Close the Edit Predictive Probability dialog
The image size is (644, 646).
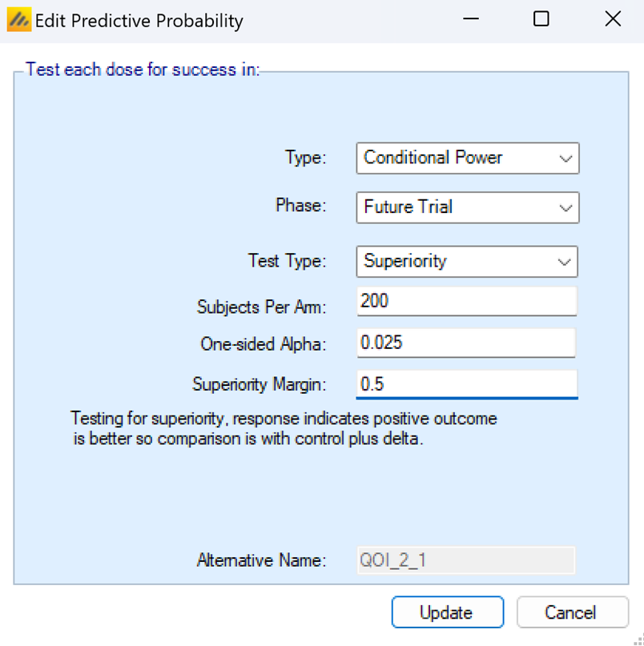pyautogui.click(x=613, y=19)
